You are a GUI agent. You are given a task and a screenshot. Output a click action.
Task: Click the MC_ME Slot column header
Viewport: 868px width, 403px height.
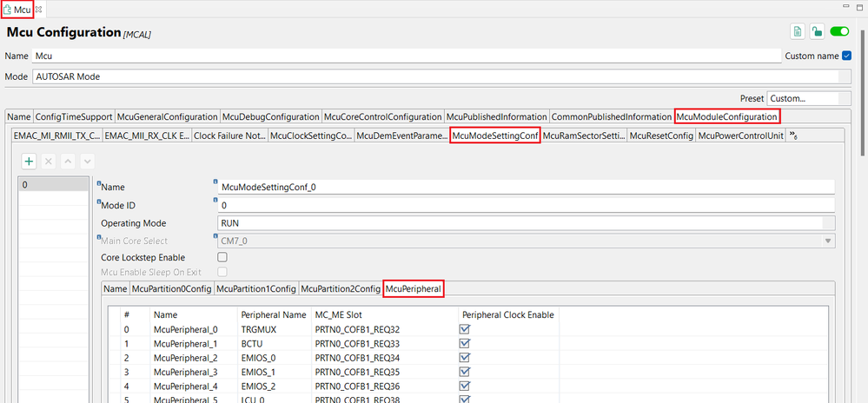point(385,315)
